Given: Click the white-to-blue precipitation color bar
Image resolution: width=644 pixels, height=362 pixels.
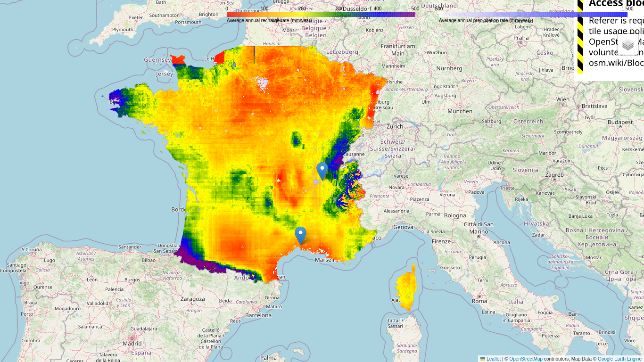Looking at the screenshot, I should [x=533, y=14].
